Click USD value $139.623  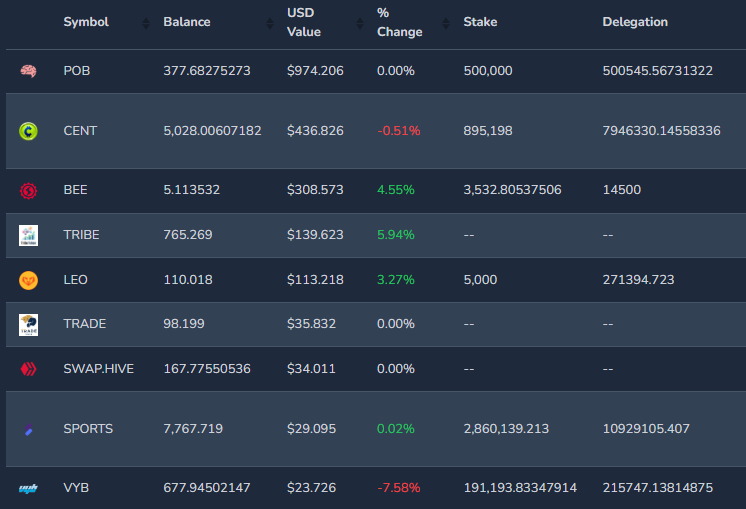[x=315, y=235]
